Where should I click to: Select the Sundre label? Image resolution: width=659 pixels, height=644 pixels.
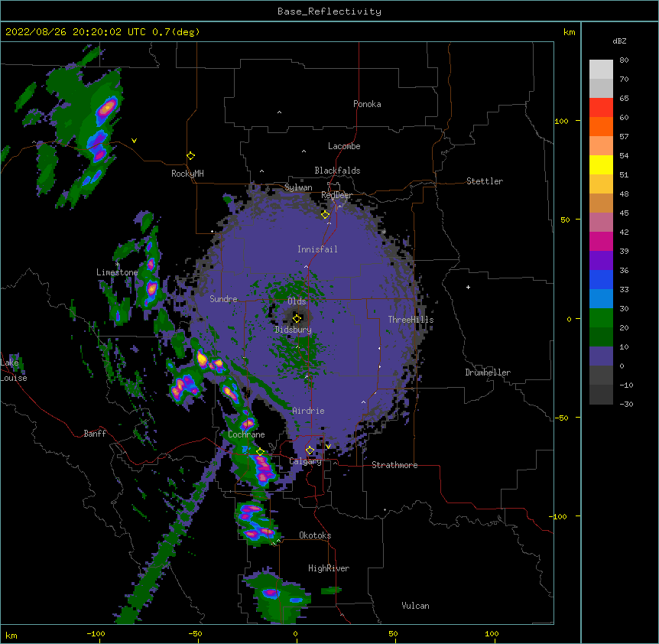[223, 299]
